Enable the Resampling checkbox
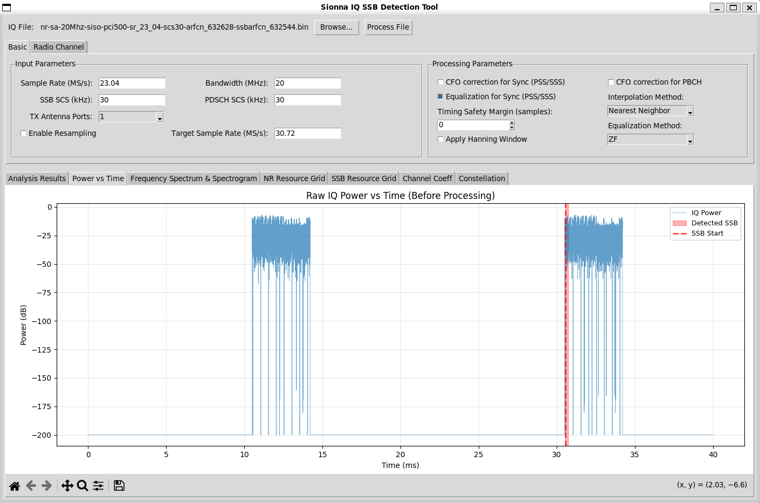The width and height of the screenshot is (760, 503). tap(24, 133)
